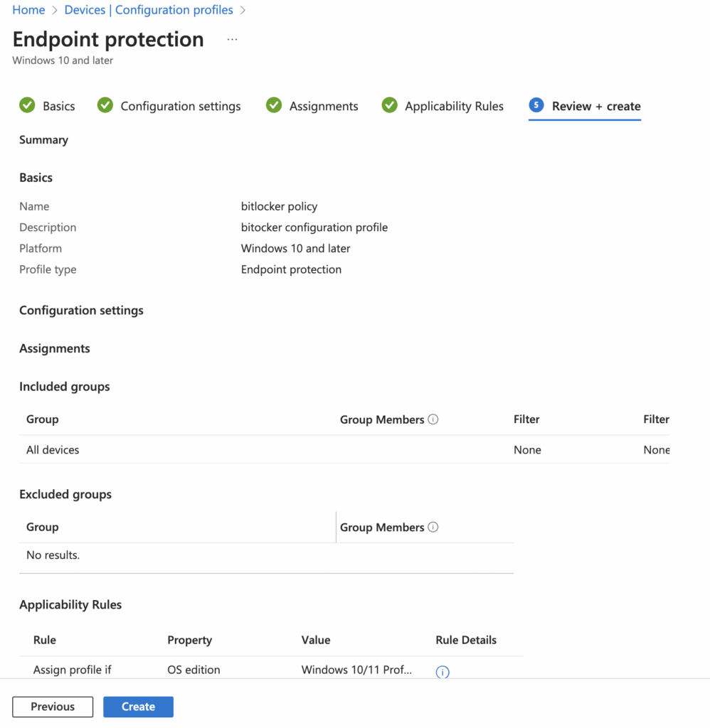Switch to the Applicability Rules tab
This screenshot has width=710, height=728.
tap(454, 105)
